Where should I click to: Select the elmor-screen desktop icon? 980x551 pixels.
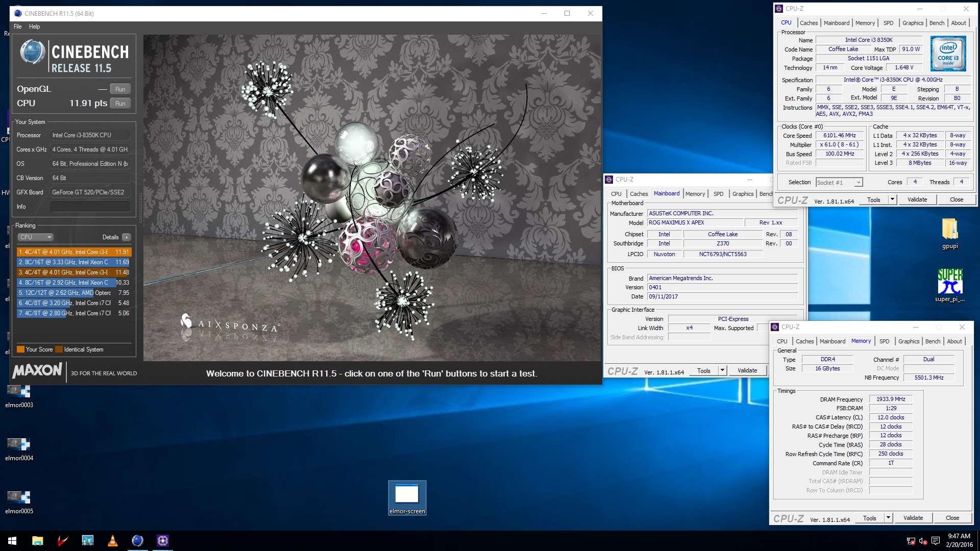click(407, 498)
